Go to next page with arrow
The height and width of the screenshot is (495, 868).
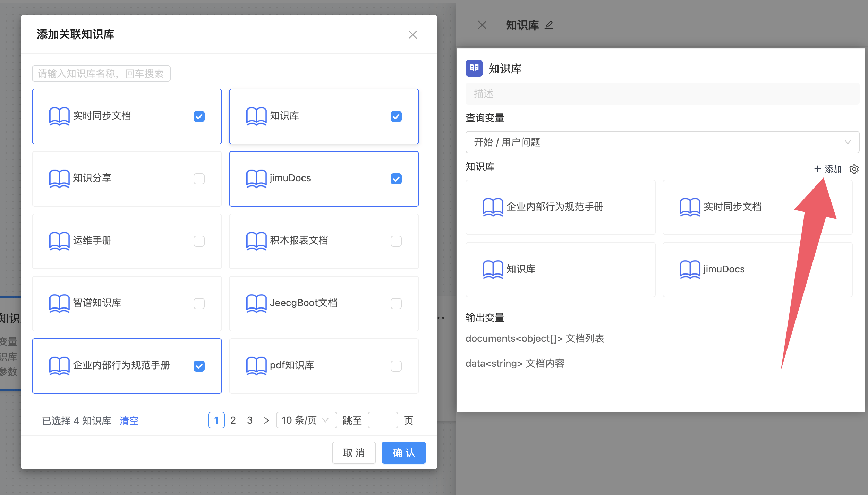266,420
